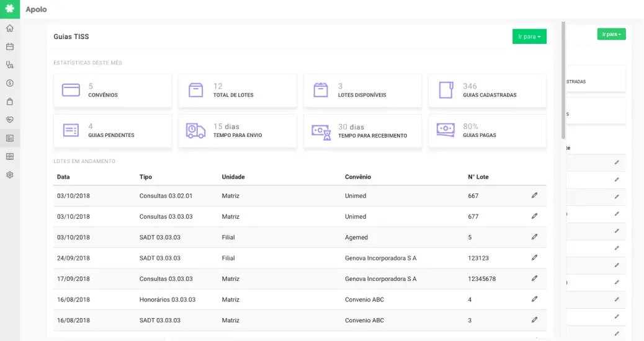Select the 346 Guias Cadastradas card

tap(487, 91)
